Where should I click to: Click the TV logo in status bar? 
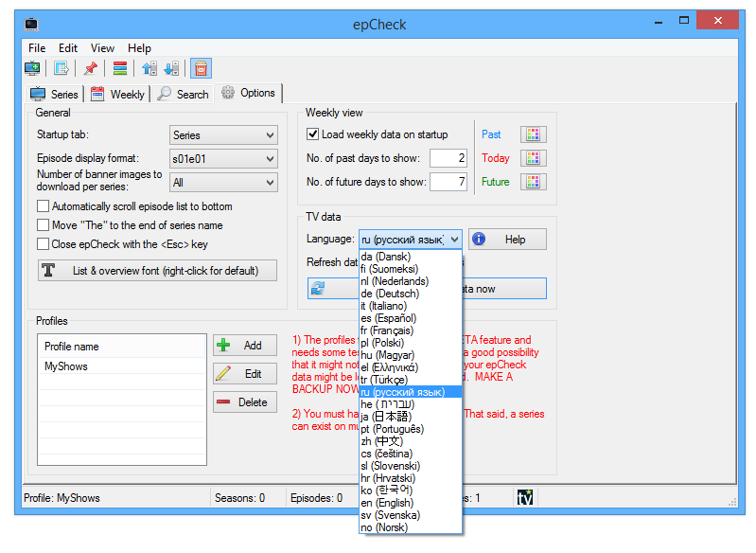tap(525, 497)
